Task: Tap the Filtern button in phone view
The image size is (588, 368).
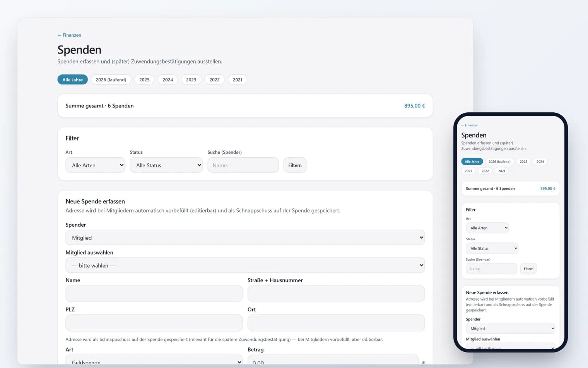Action: click(528, 269)
